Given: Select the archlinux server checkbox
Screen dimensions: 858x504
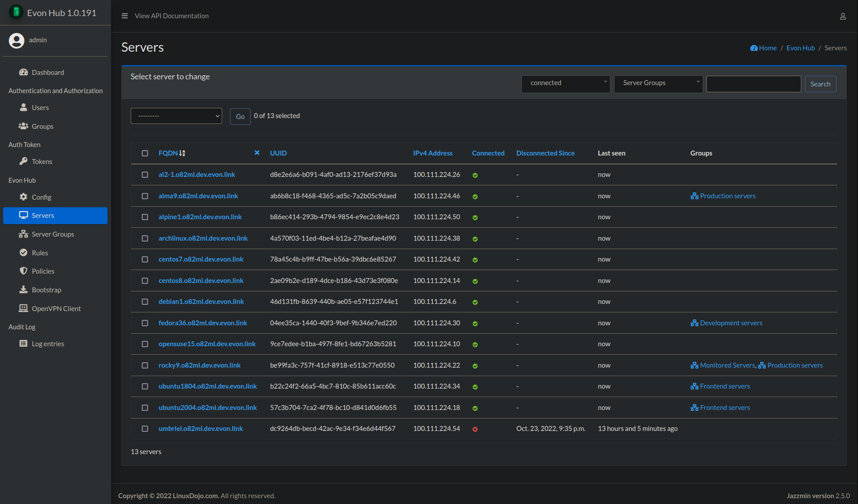Looking at the screenshot, I should (145, 238).
